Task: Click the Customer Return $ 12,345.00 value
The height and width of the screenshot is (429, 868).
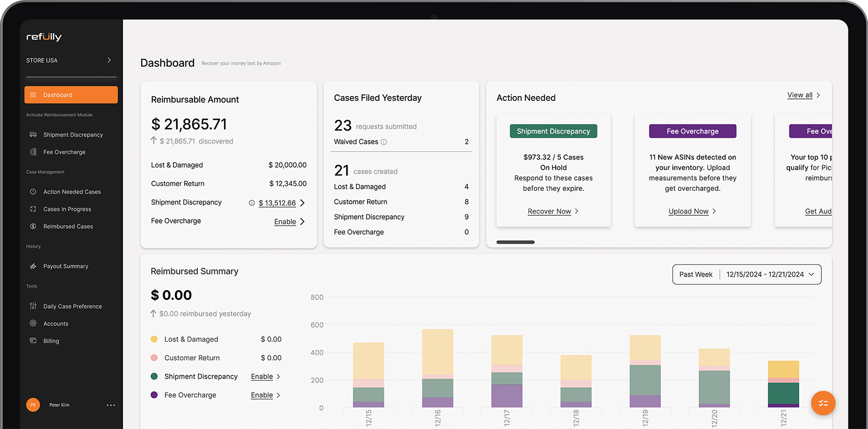Action: point(288,183)
